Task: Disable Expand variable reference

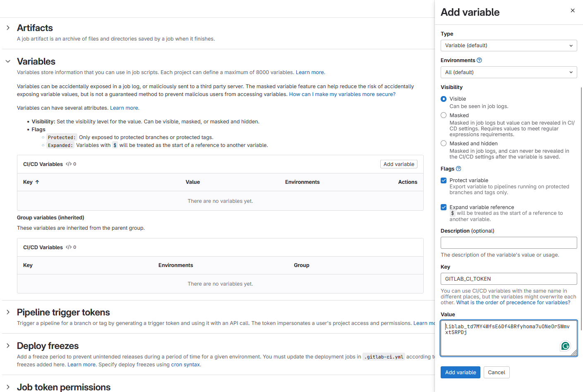Action: pos(444,207)
